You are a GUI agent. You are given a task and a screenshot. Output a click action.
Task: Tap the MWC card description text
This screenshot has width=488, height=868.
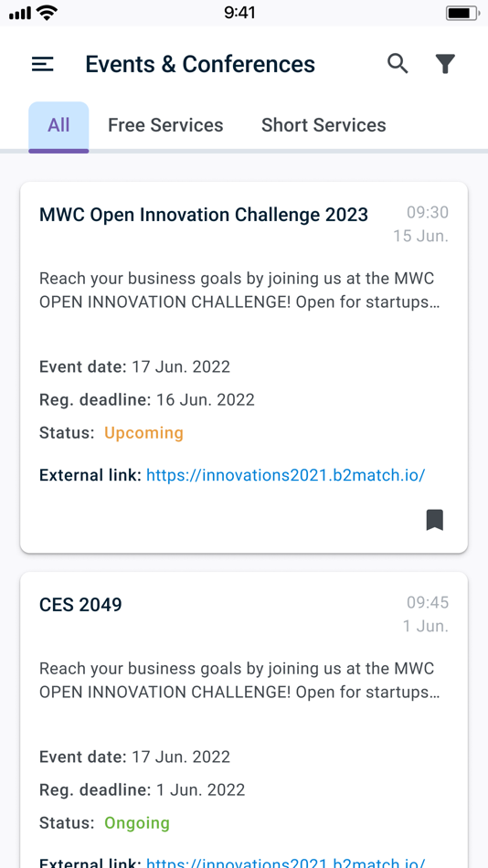click(x=239, y=291)
